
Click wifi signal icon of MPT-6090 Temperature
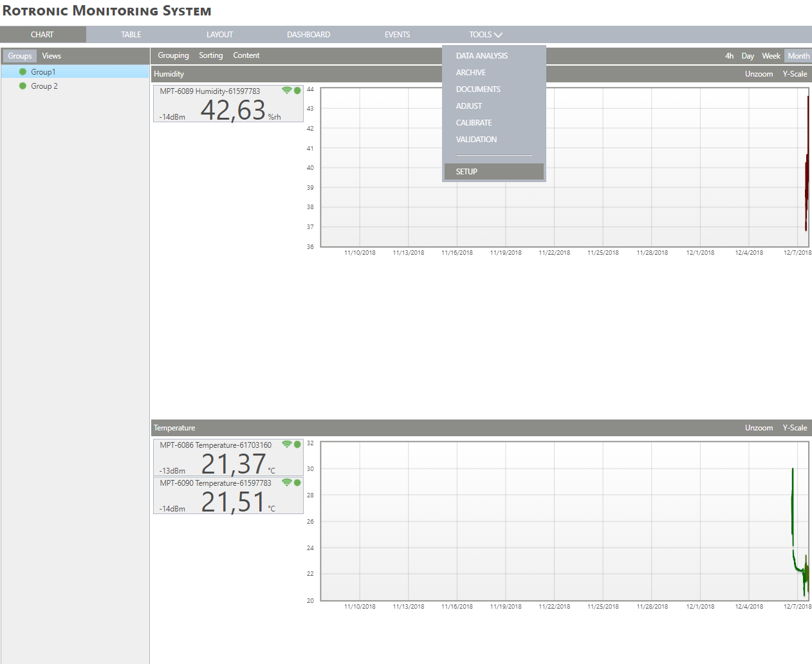coord(287,483)
